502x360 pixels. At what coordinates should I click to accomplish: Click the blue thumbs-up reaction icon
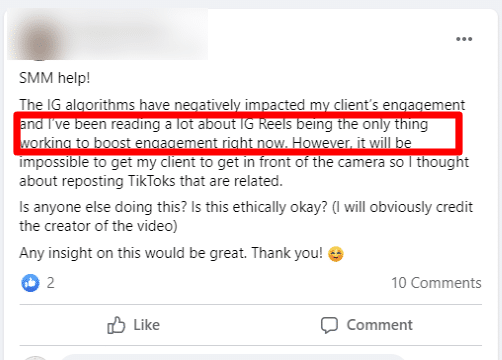coord(30,283)
